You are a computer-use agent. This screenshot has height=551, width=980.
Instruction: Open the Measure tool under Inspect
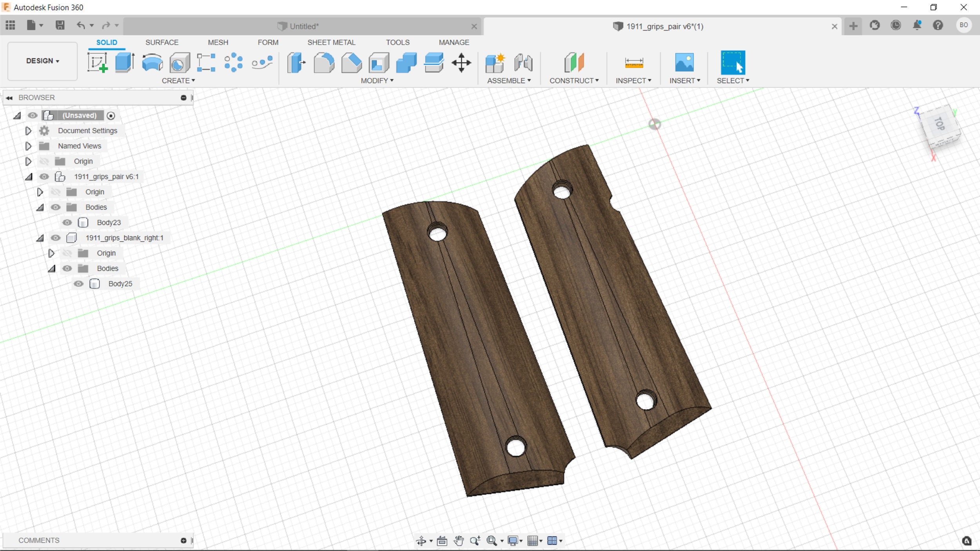click(633, 63)
